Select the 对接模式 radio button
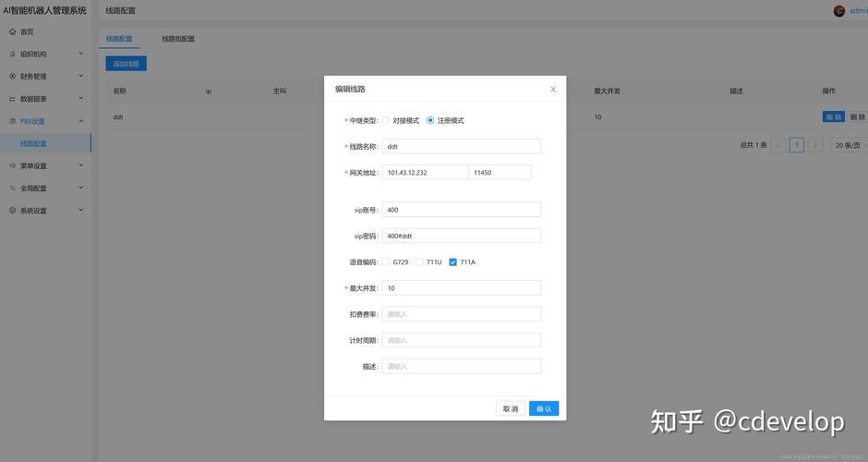 click(386, 120)
